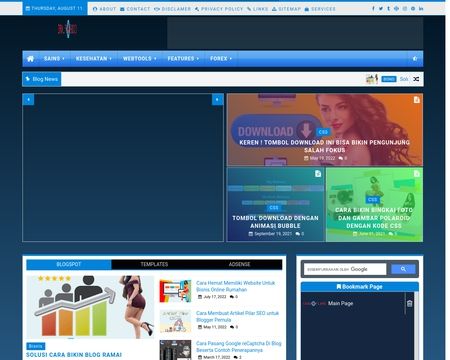Image resolution: width=450 pixels, height=360 pixels.
Task: Click the blue category tag in the news ticker
Action: pyautogui.click(x=389, y=79)
